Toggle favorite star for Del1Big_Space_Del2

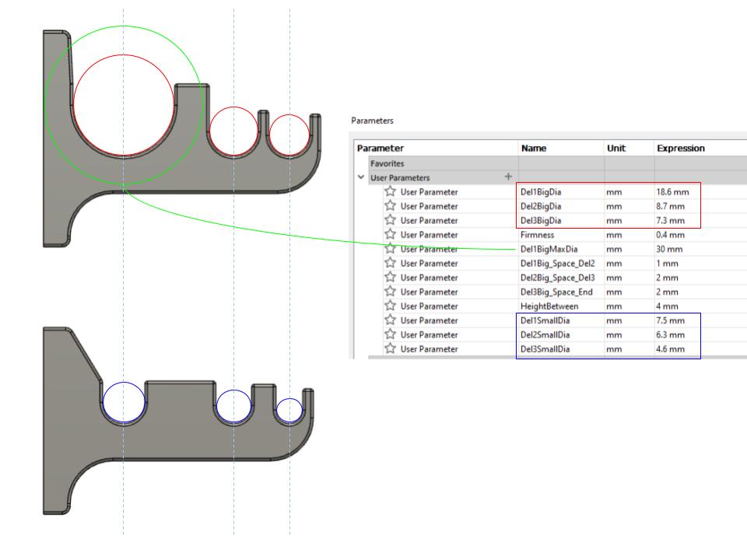[x=391, y=264]
